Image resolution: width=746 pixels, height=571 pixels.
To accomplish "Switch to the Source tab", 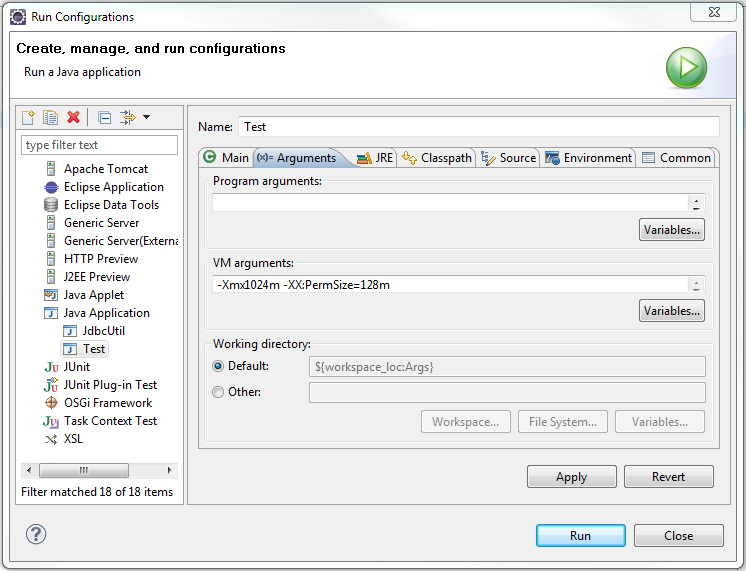I will click(509, 158).
